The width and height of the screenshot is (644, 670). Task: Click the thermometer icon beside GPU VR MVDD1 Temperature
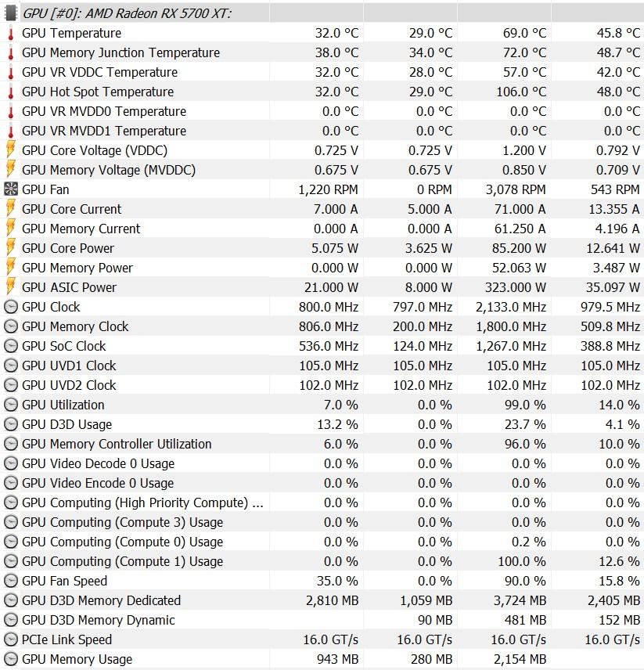click(x=11, y=131)
